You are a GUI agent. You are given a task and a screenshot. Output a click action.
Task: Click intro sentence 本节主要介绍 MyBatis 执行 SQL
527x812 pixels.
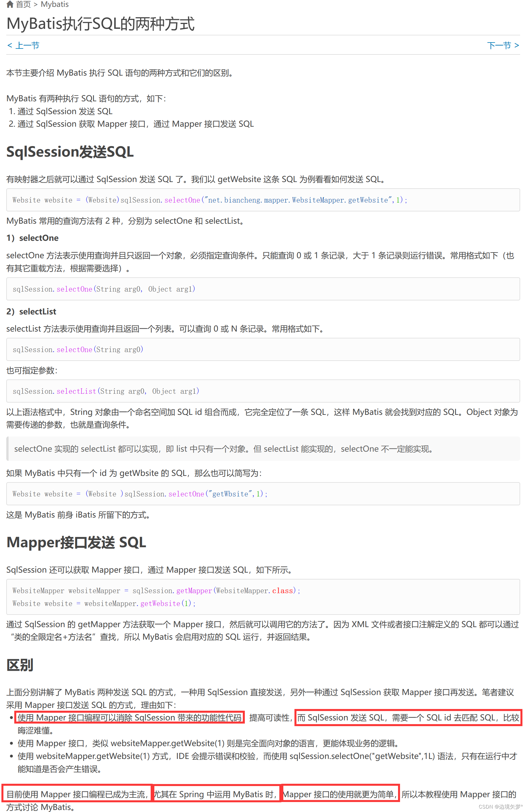tap(120, 73)
